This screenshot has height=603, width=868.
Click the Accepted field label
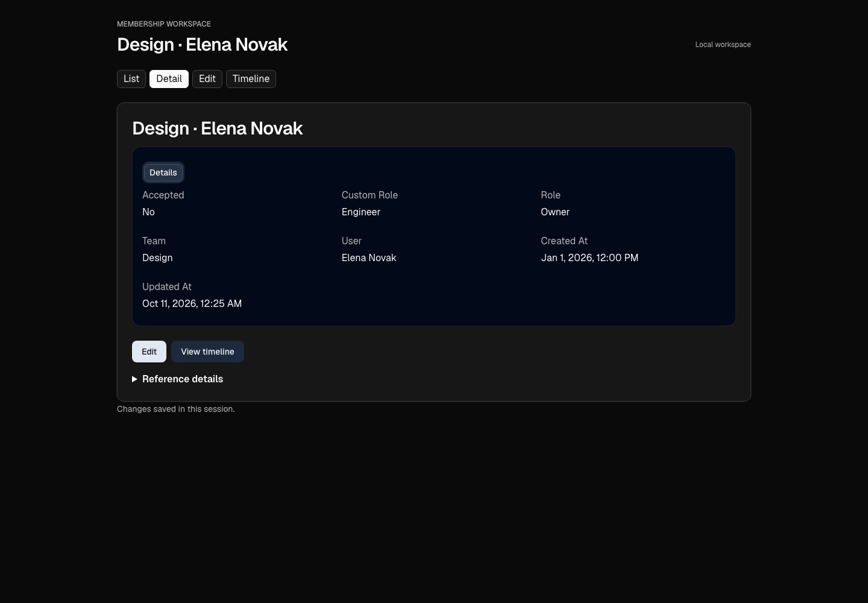pyautogui.click(x=163, y=195)
